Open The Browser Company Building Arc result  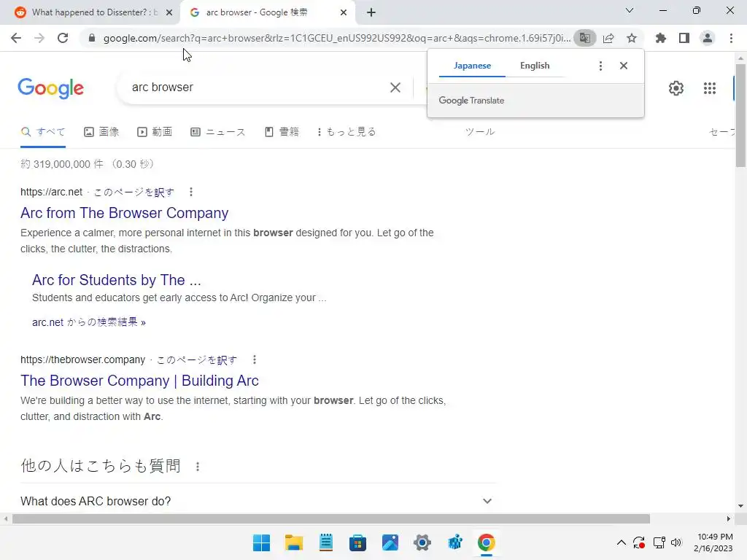(139, 381)
